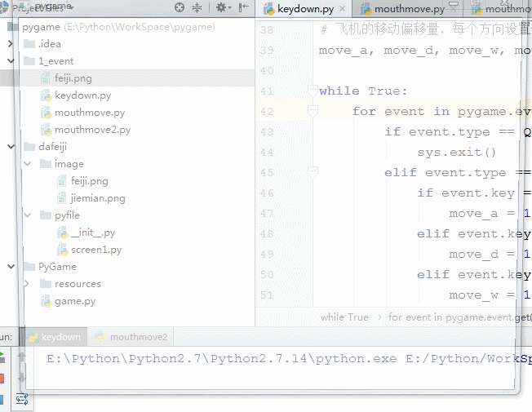Click the 1_event folder icon
Image resolution: width=532 pixels, height=412 pixels.
[x=29, y=60]
